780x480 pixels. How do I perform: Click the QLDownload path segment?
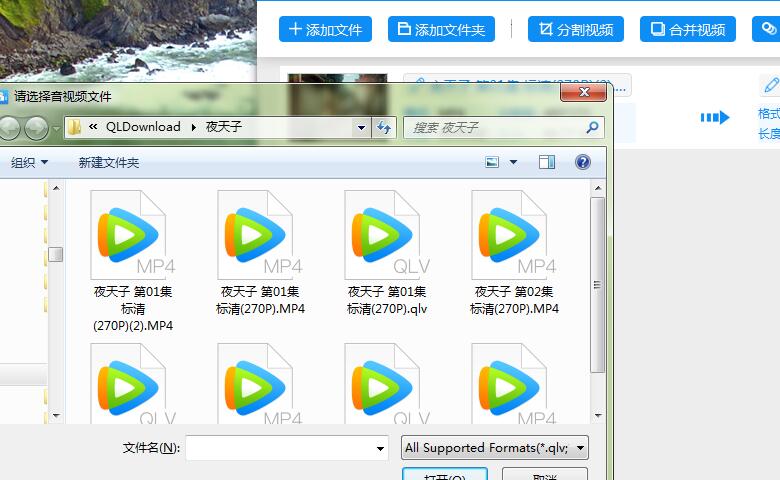(143, 127)
